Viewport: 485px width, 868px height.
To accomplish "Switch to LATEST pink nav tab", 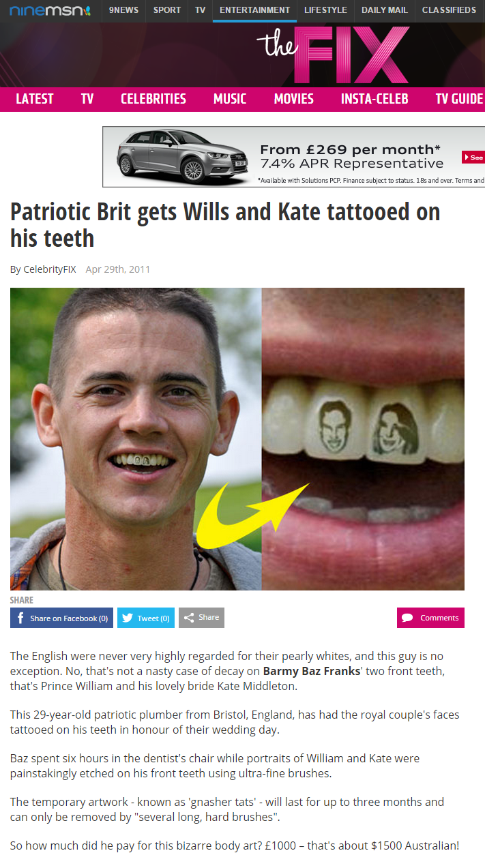I will [x=34, y=99].
